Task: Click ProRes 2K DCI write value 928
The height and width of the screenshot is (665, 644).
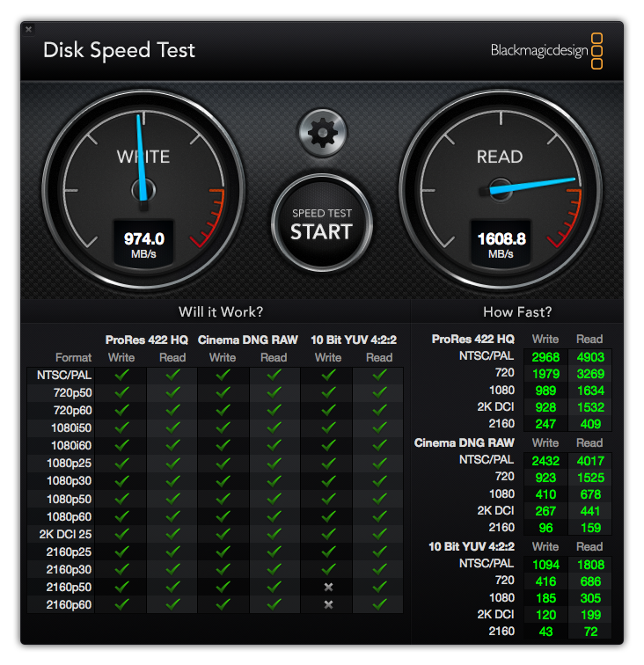Action: click(x=545, y=407)
